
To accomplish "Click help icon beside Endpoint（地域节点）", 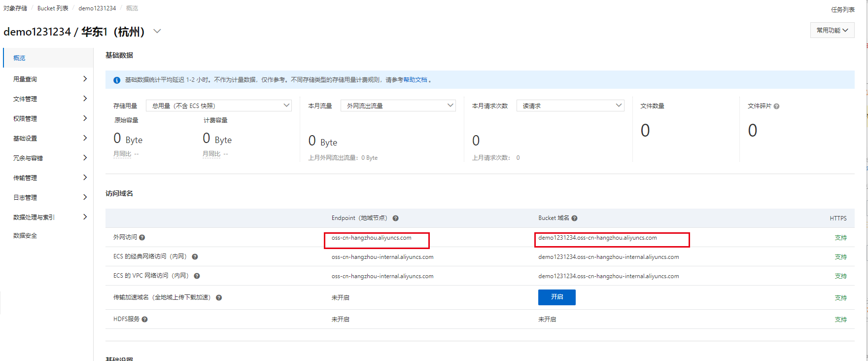I will [395, 218].
